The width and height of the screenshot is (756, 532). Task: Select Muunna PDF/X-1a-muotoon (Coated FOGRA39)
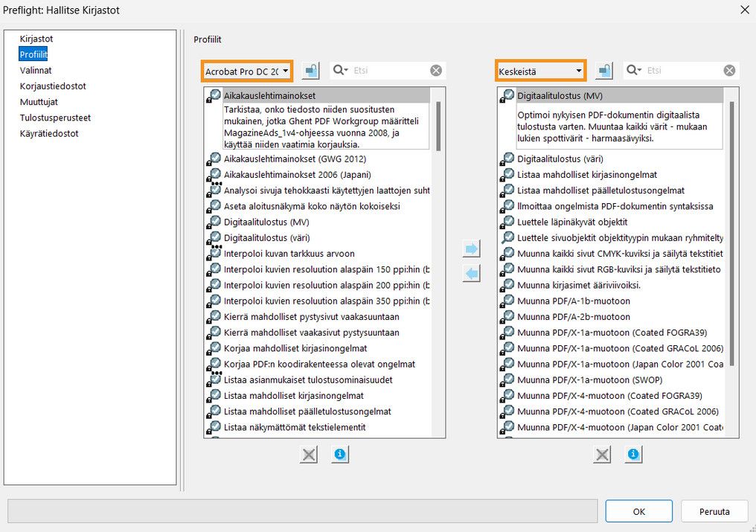612,333
